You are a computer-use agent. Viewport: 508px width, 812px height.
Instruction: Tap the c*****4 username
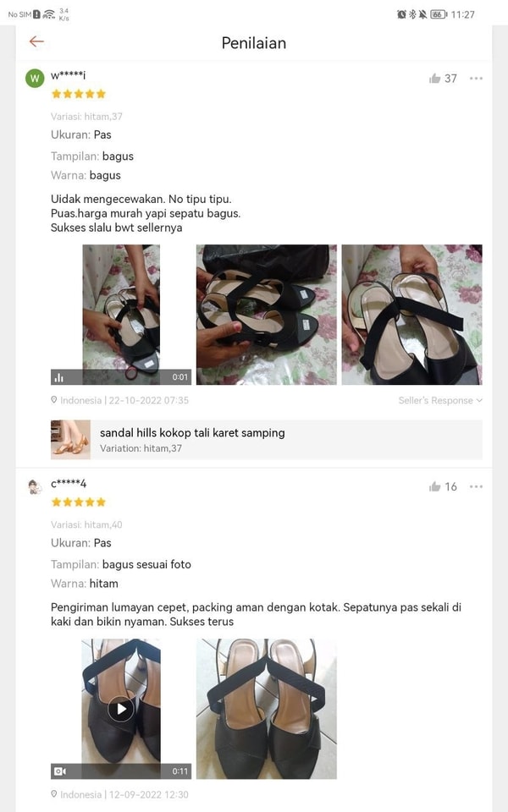pos(69,484)
